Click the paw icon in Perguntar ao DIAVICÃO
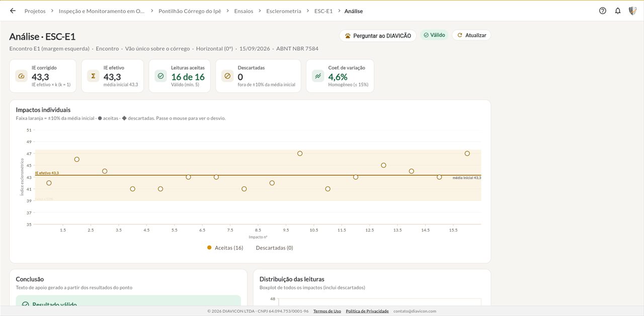 click(x=348, y=36)
